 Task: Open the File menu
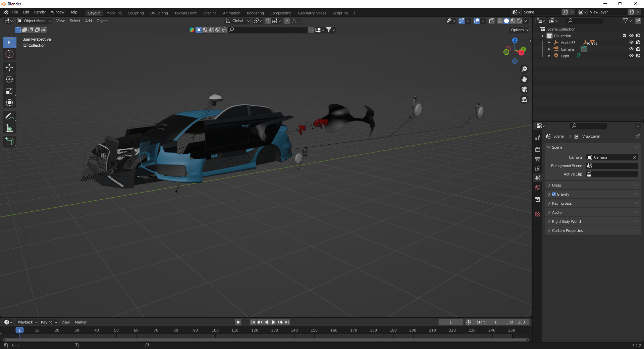point(15,12)
